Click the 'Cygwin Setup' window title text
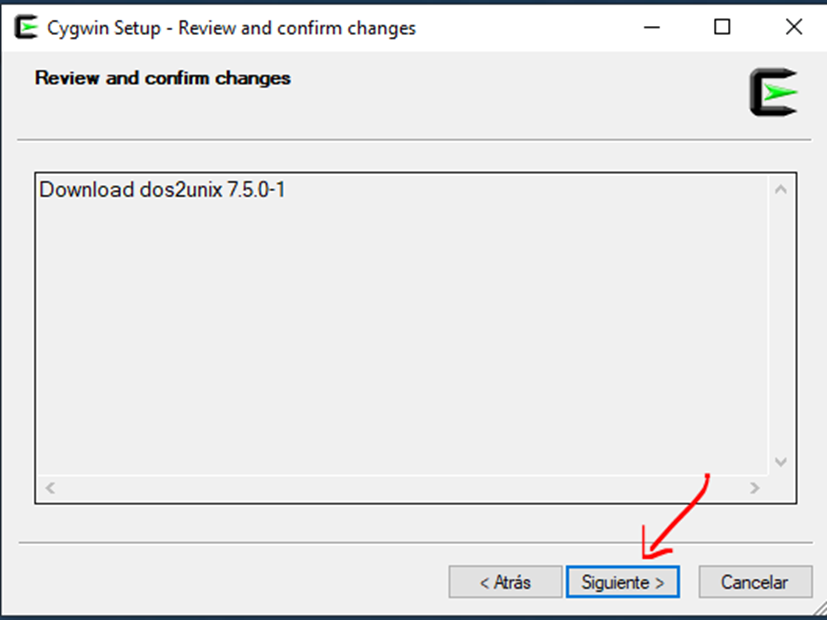This screenshot has height=620, width=827. 231,28
